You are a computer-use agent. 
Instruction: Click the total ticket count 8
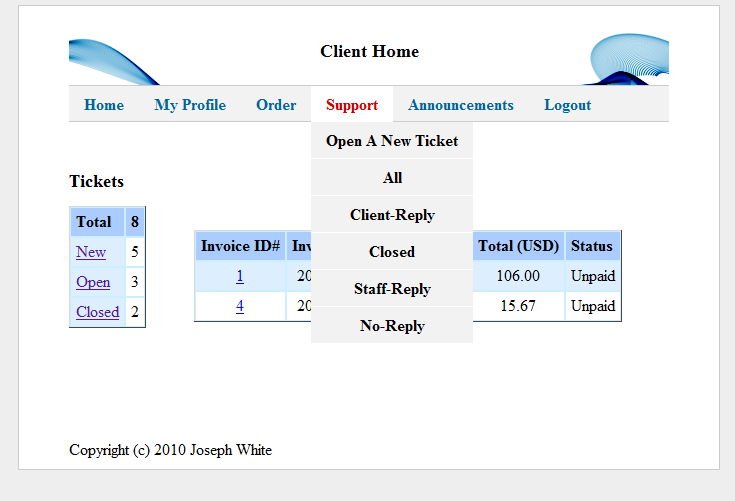click(135, 222)
